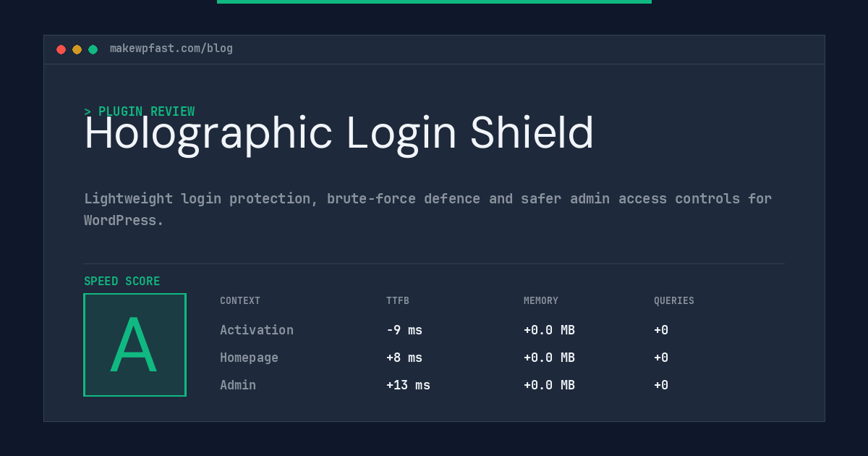Click the -9 ms TTFB value
Screen dimensions: 868x456
click(x=404, y=330)
